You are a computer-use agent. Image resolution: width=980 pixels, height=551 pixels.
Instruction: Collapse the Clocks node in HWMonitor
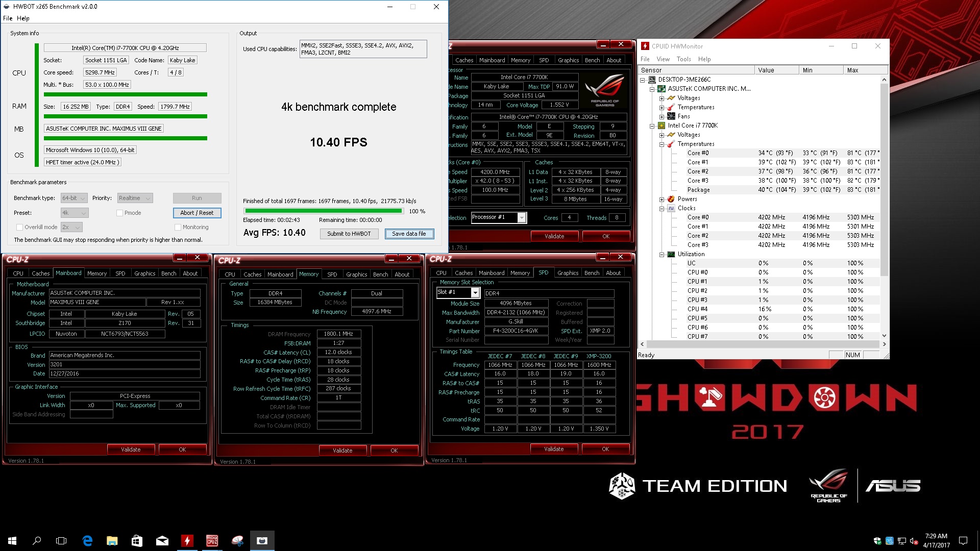coord(662,208)
